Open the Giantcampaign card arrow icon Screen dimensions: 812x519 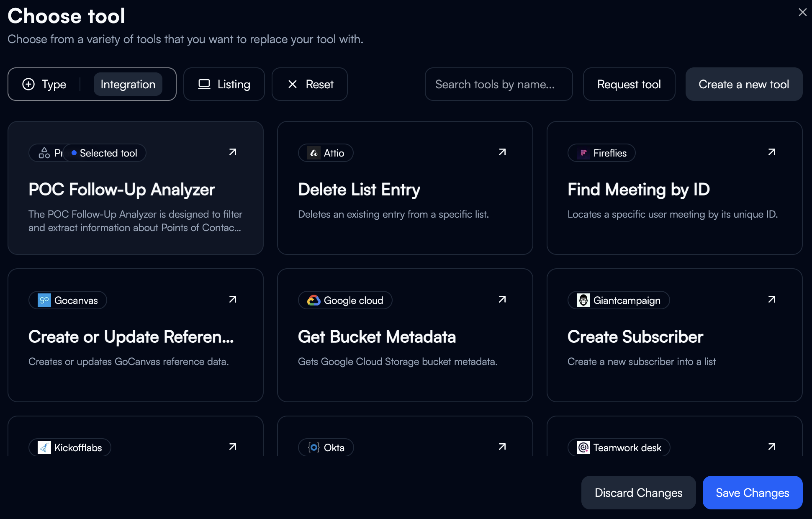(771, 300)
